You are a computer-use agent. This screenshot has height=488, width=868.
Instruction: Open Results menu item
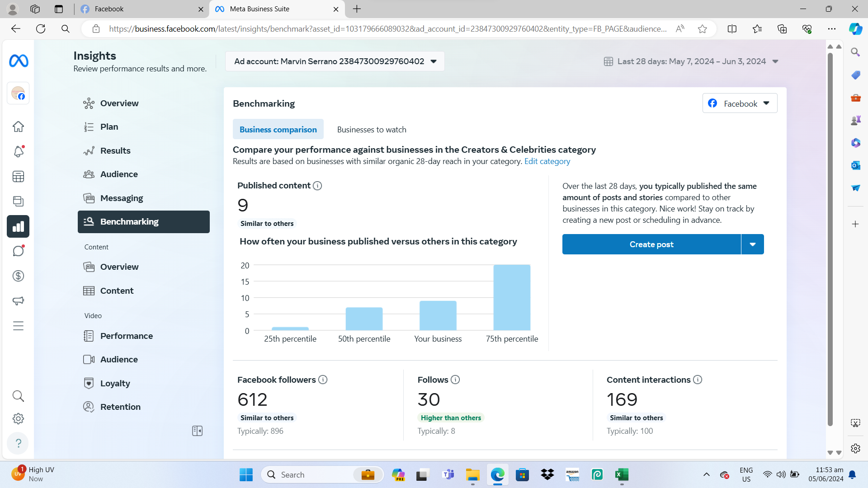pyautogui.click(x=143, y=151)
